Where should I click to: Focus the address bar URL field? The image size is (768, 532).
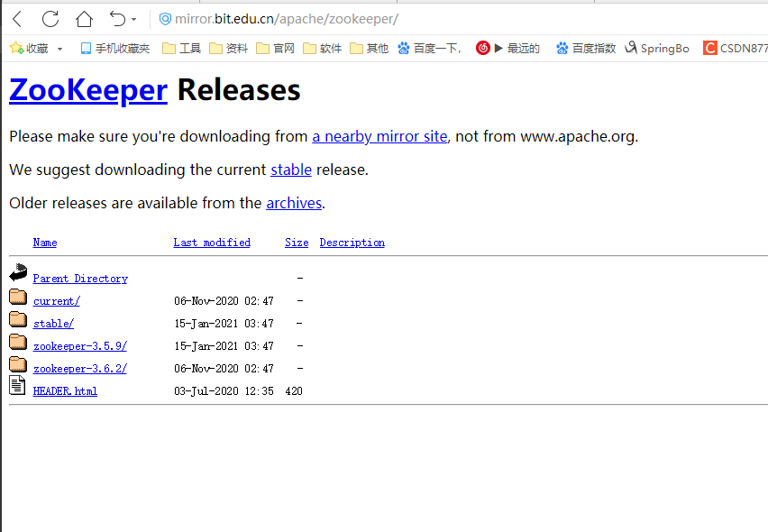point(287,19)
